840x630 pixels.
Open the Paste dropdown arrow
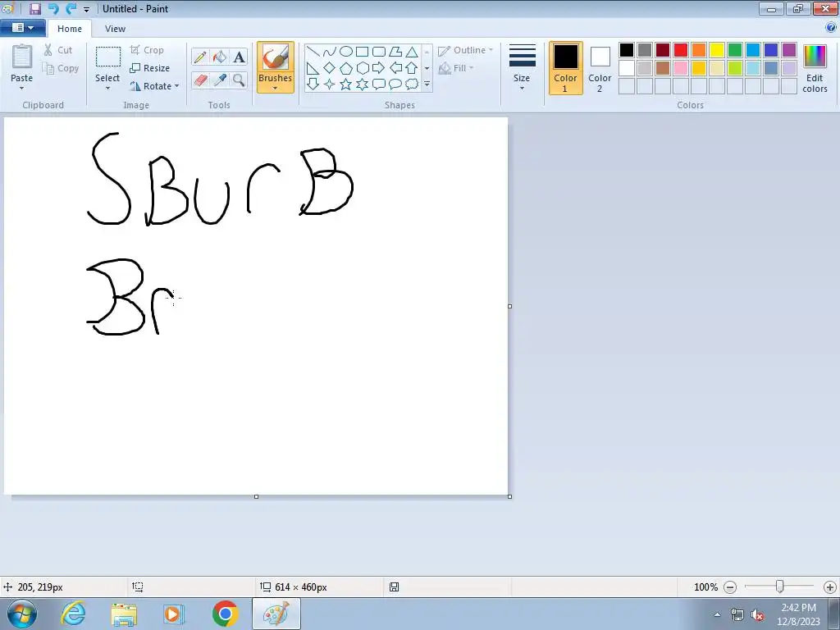[x=21, y=89]
